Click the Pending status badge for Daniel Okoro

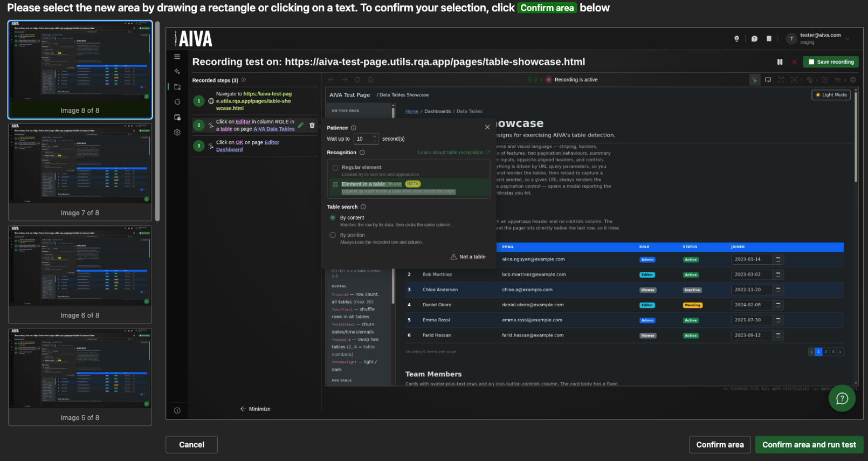pos(692,305)
